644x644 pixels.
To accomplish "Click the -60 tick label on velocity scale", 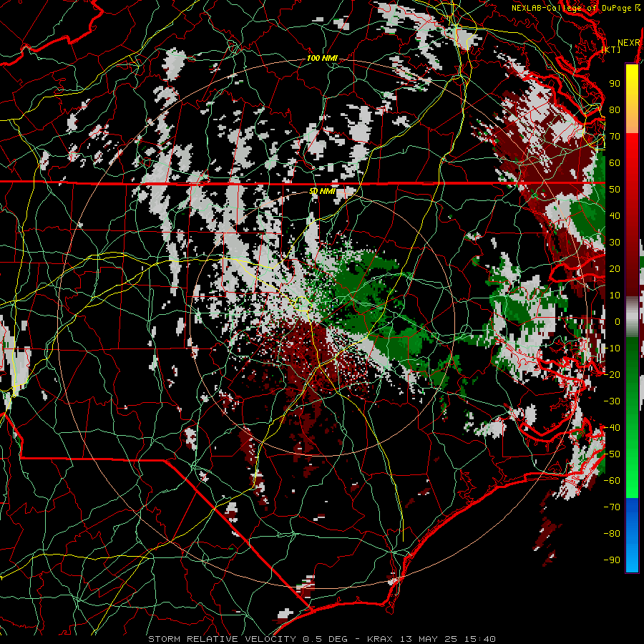I will point(612,481).
